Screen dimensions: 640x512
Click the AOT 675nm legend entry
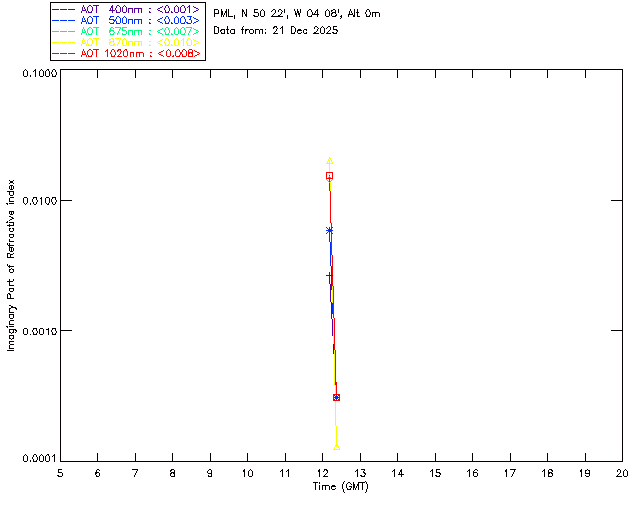point(127,31)
